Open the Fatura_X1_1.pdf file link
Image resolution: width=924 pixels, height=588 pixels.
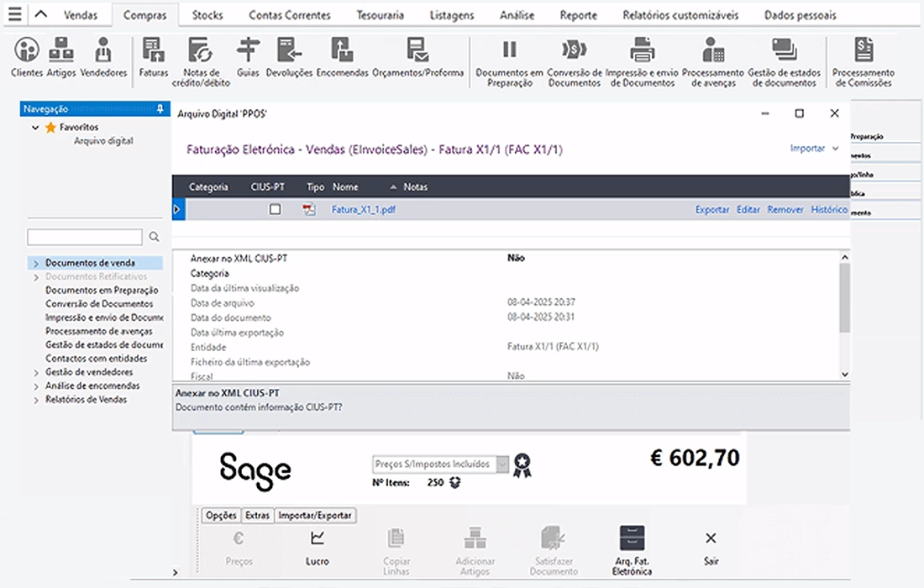(363, 210)
